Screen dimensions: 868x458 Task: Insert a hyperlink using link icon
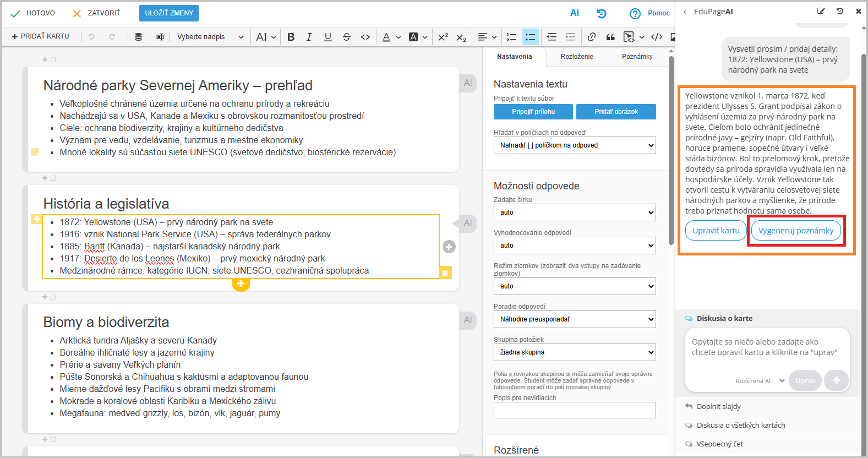click(x=591, y=37)
